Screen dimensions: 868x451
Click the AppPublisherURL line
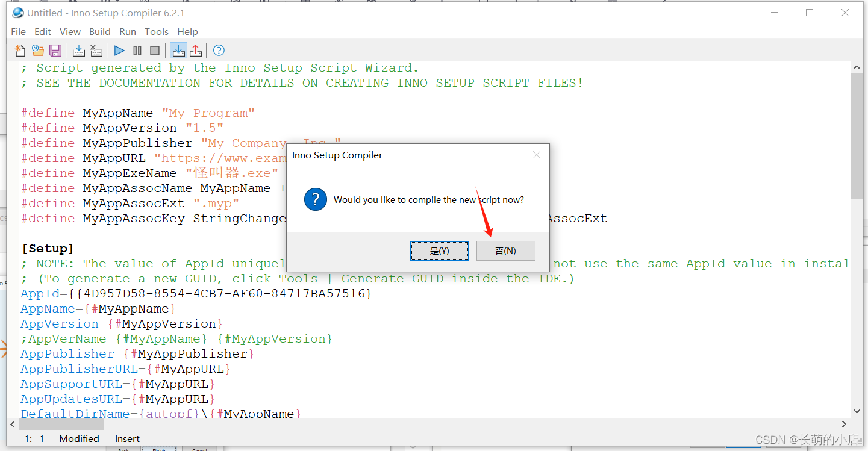coord(126,369)
